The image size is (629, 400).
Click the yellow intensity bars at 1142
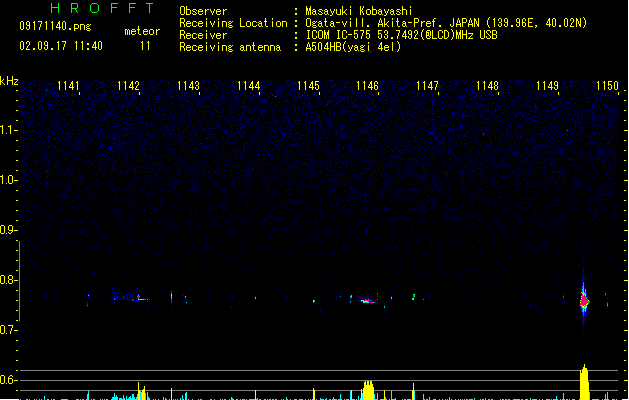141,391
